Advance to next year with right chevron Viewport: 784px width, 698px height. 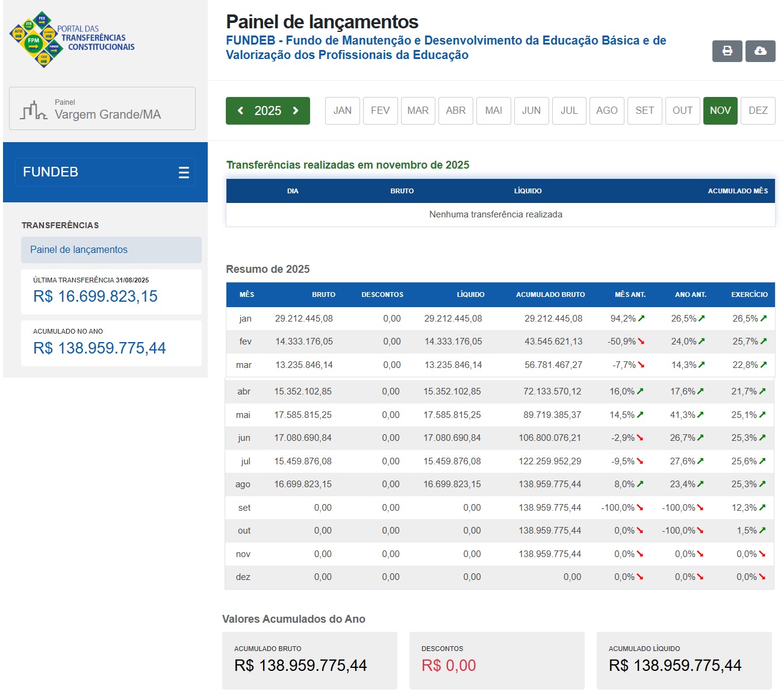tap(296, 111)
